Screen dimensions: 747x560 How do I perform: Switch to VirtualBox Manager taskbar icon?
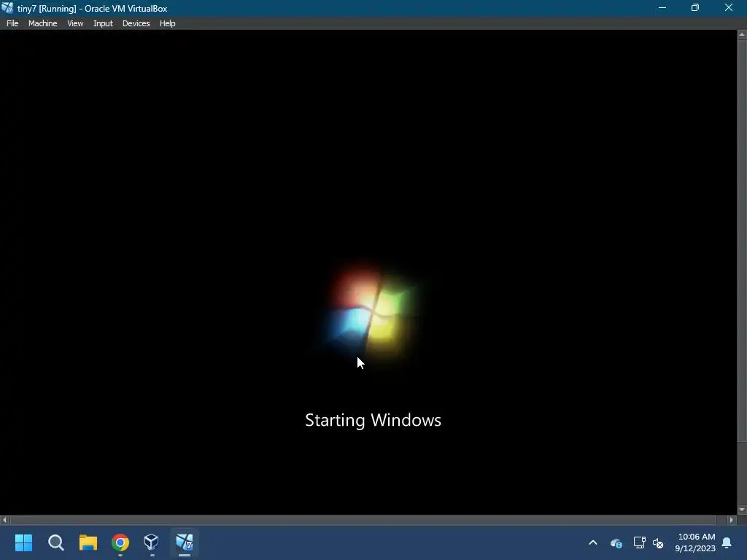(152, 542)
